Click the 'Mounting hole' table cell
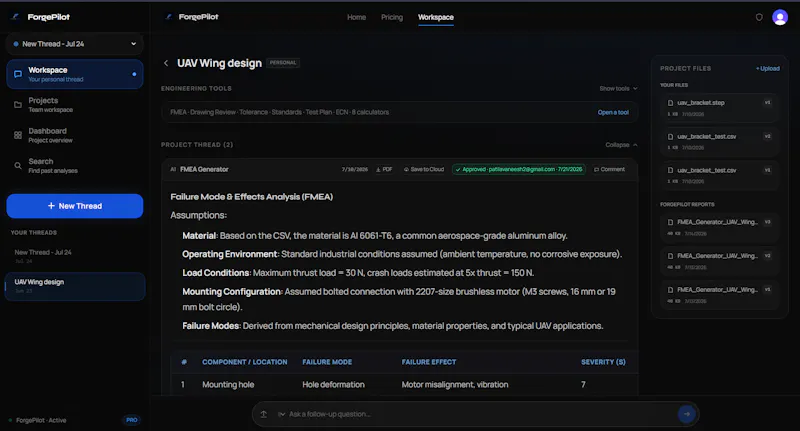Screen dimensions: 800x431 pyautogui.click(x=228, y=385)
